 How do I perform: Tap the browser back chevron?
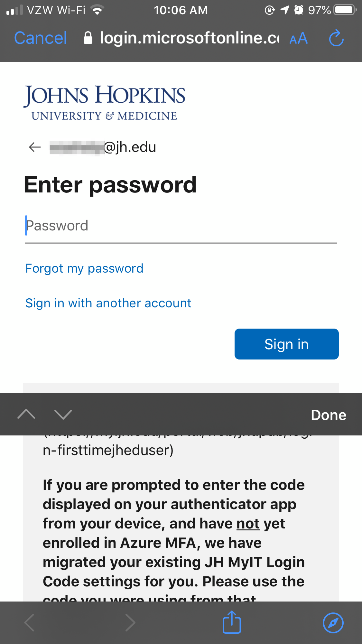coord(30,623)
